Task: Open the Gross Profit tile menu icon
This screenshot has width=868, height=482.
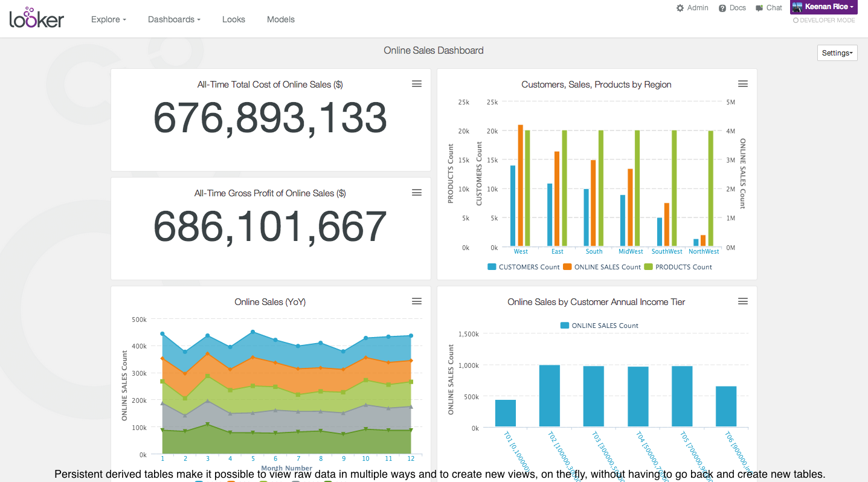Action: (417, 193)
